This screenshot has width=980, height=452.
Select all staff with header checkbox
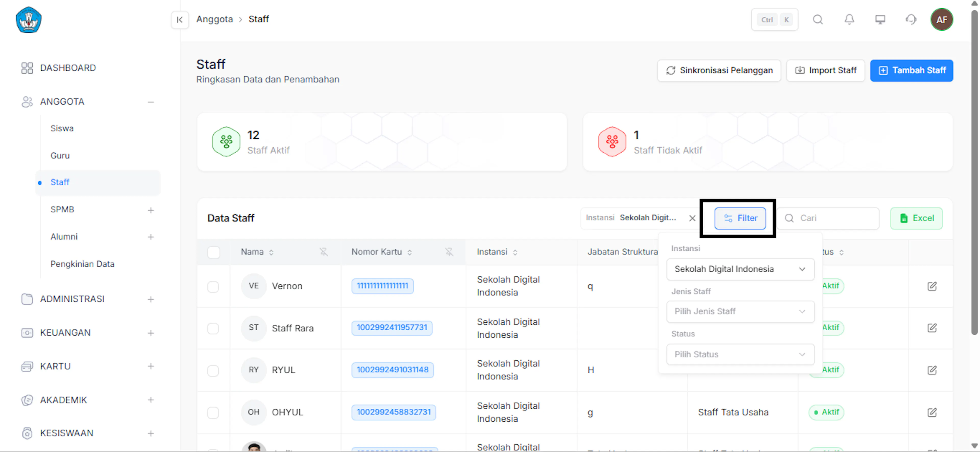pos(213,252)
